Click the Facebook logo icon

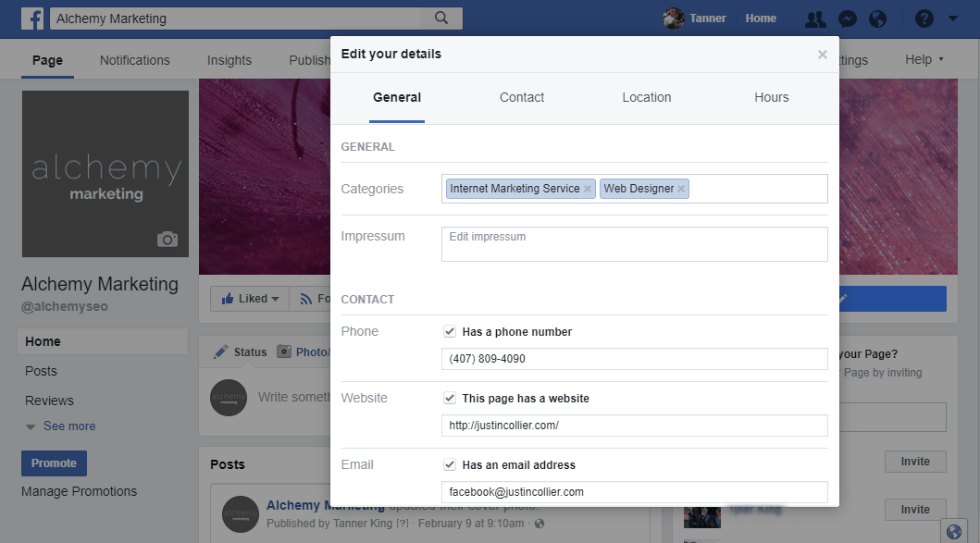(x=31, y=19)
